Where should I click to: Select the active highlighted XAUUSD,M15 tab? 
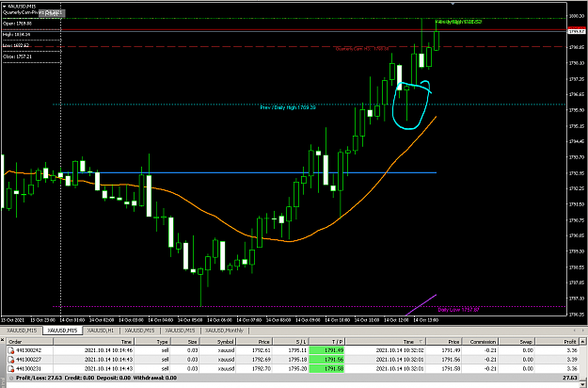[62, 331]
